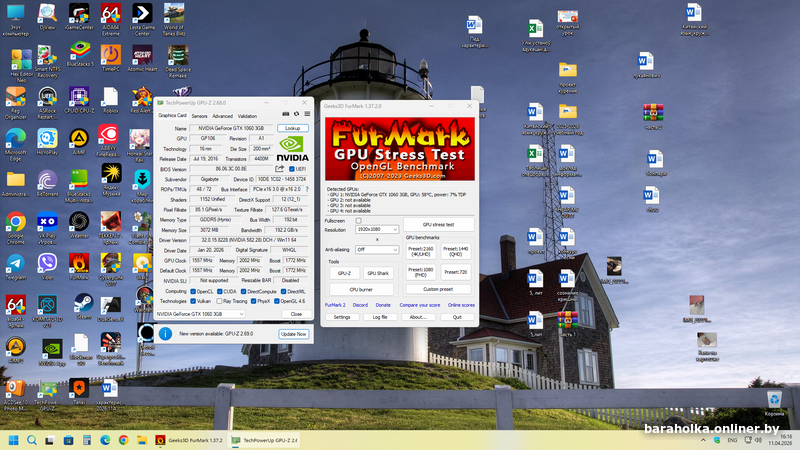Open GPU selection dropdown in GPU-Z
The width and height of the screenshot is (800, 450).
pos(199,314)
